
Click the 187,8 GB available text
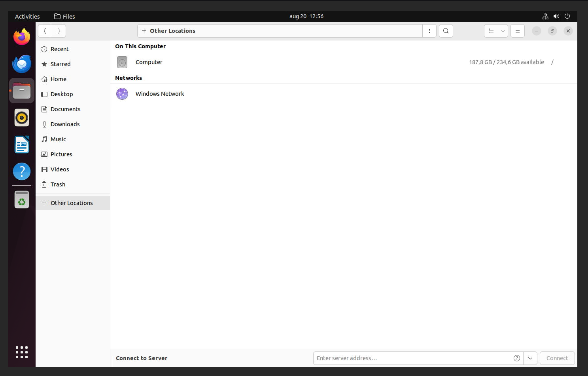tap(507, 62)
